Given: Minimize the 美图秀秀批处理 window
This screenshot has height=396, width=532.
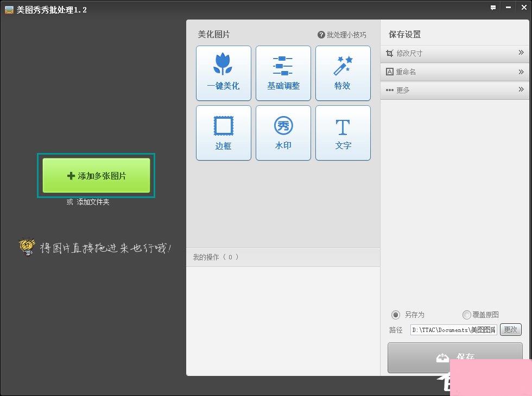Looking at the screenshot, I should 508,8.
